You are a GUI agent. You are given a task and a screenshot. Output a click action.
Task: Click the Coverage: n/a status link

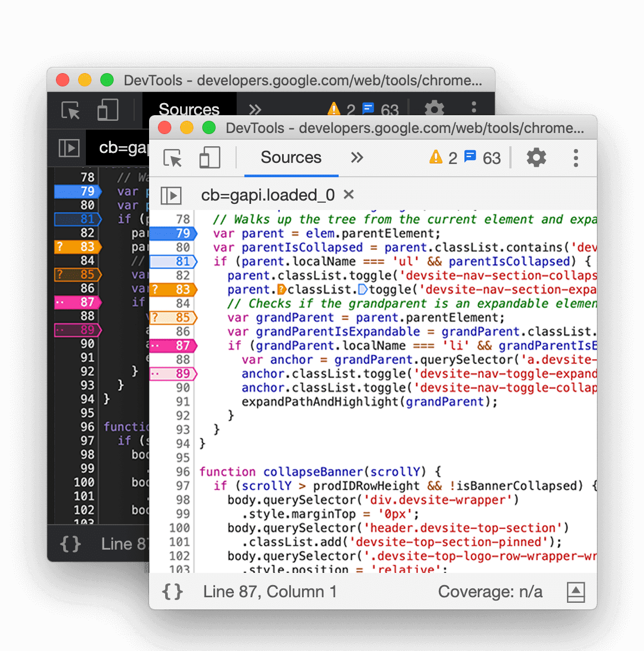click(490, 592)
